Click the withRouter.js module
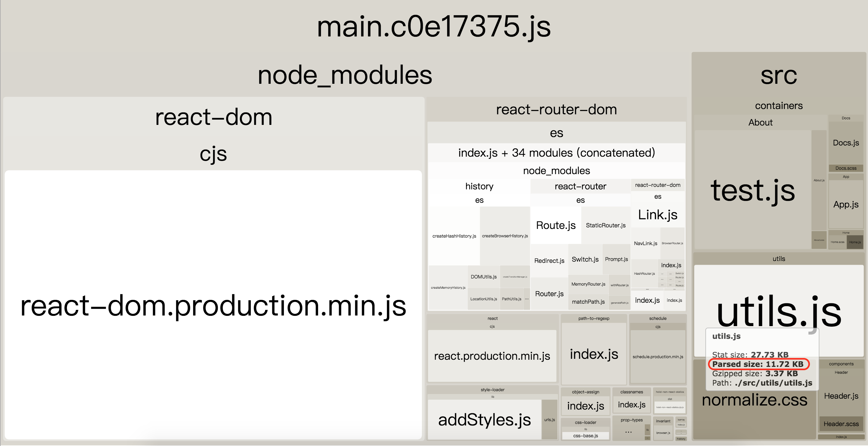The image size is (868, 446). (x=619, y=285)
